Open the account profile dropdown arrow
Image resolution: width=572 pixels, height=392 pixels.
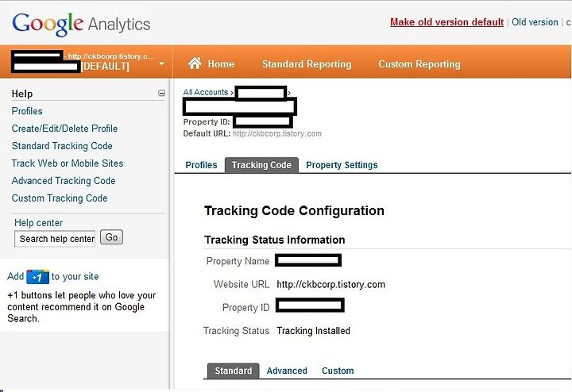click(162, 63)
